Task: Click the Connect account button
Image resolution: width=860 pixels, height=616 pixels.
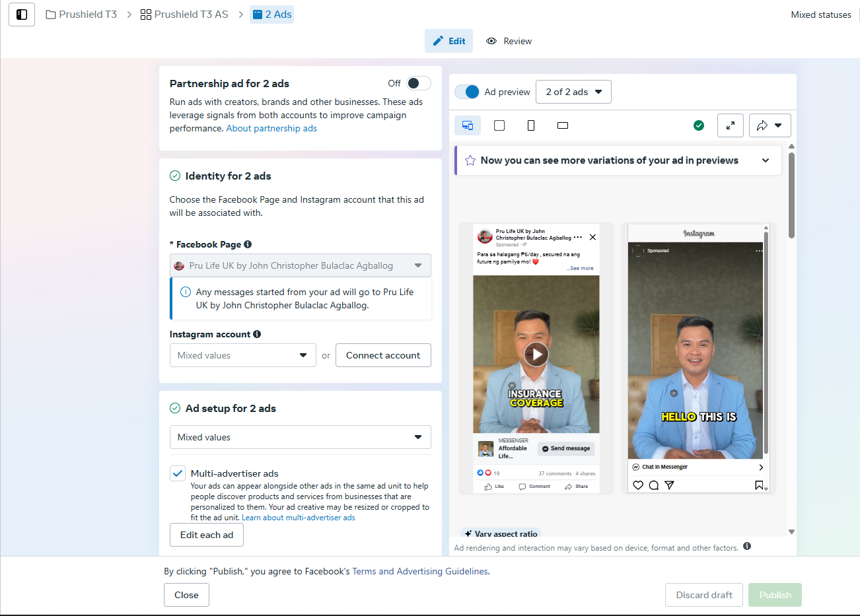Action: coord(383,355)
